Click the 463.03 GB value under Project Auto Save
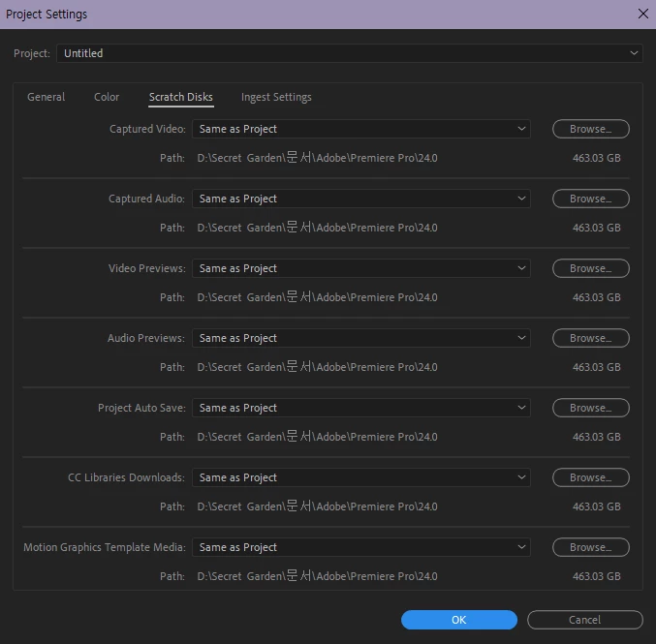The width and height of the screenshot is (656, 644). [597, 437]
